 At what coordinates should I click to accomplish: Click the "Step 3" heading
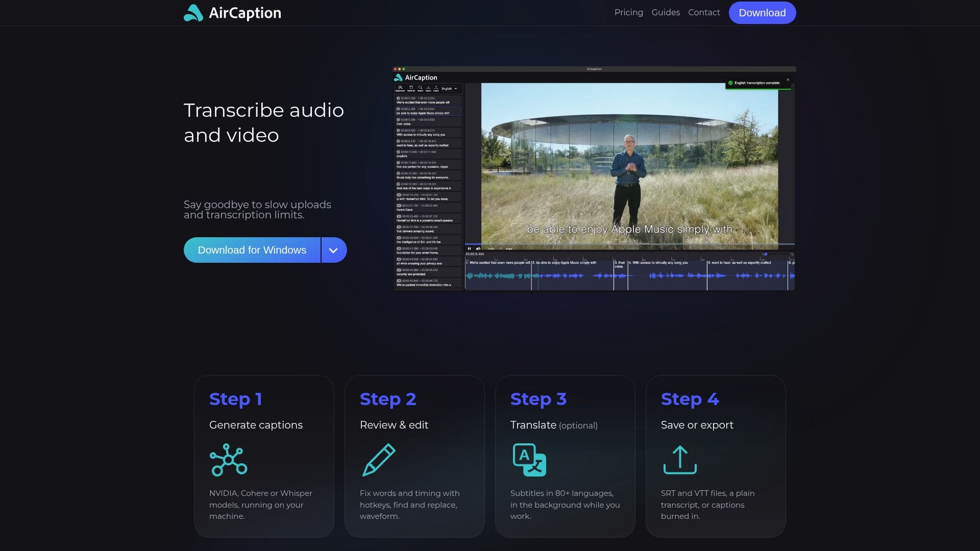pos(538,399)
